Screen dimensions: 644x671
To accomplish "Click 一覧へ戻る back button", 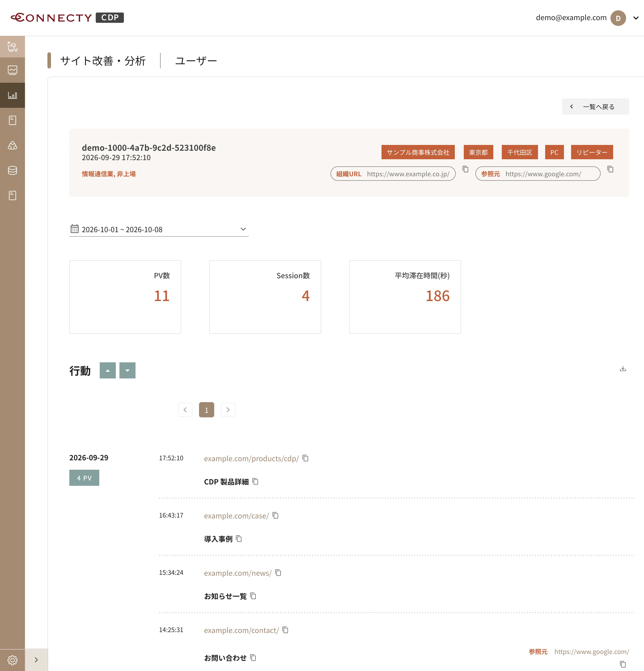I will [595, 106].
